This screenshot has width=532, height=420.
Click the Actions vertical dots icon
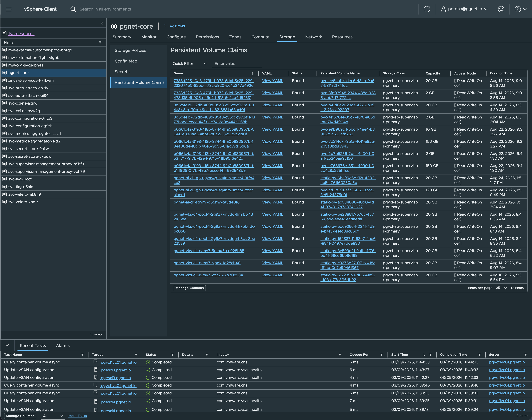[x=165, y=26]
